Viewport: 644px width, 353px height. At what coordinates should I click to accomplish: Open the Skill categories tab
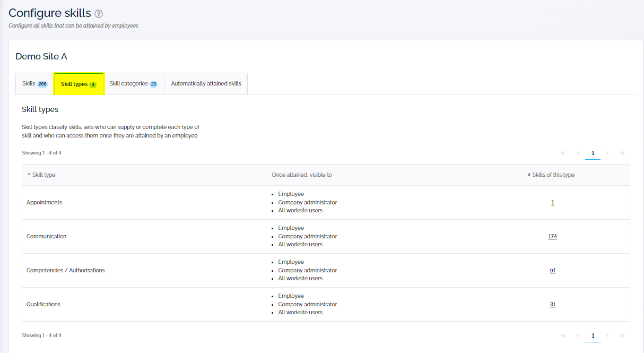[134, 83]
